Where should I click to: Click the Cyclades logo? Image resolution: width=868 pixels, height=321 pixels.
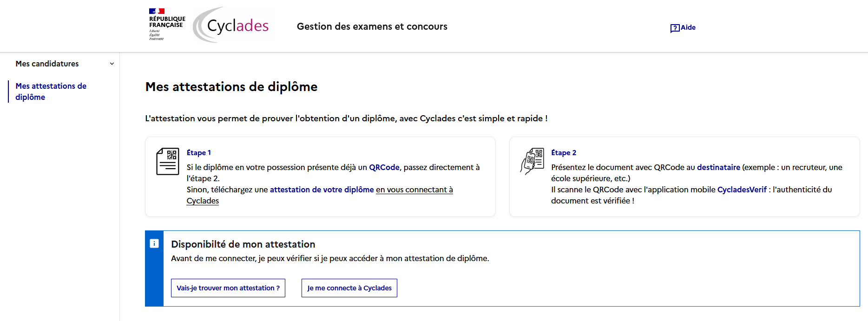[231, 25]
